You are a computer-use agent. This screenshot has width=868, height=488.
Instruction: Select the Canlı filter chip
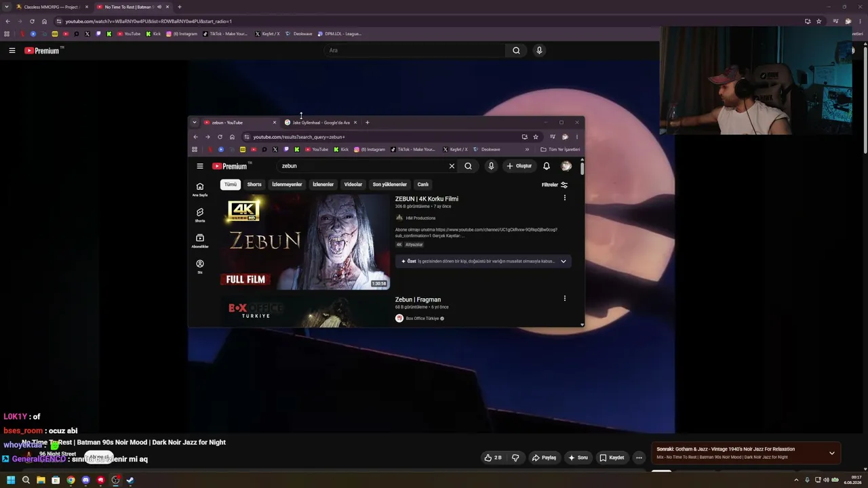point(422,184)
